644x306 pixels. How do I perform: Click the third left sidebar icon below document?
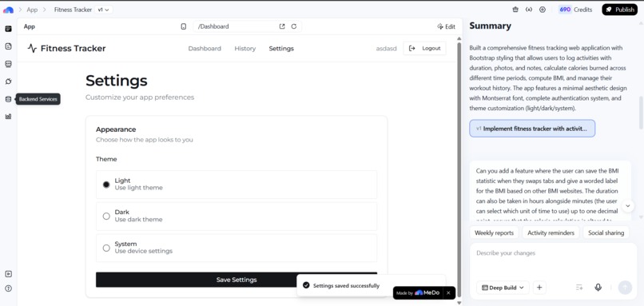[8, 64]
